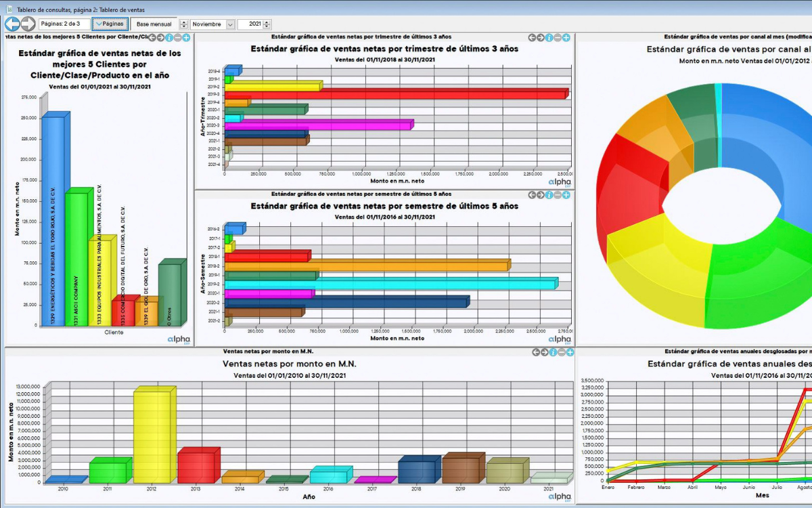Click the gray forward navigation arrow
The height and width of the screenshot is (508, 812).
tap(27, 23)
